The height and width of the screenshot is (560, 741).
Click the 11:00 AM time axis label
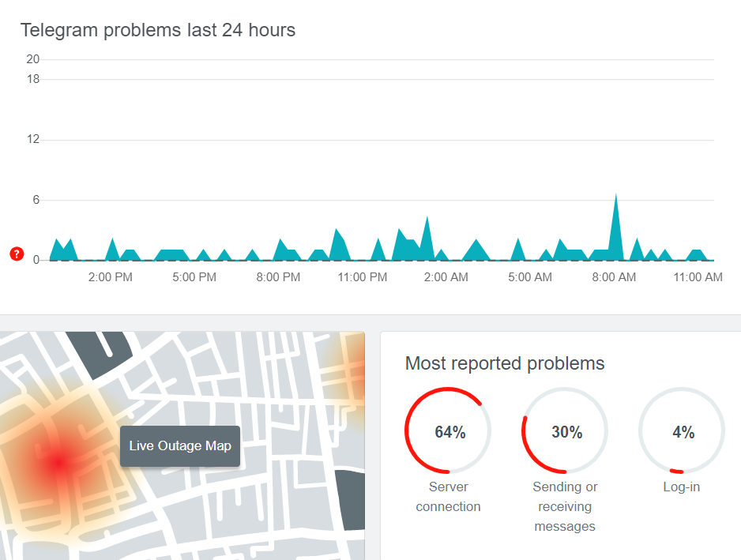pyautogui.click(x=698, y=277)
